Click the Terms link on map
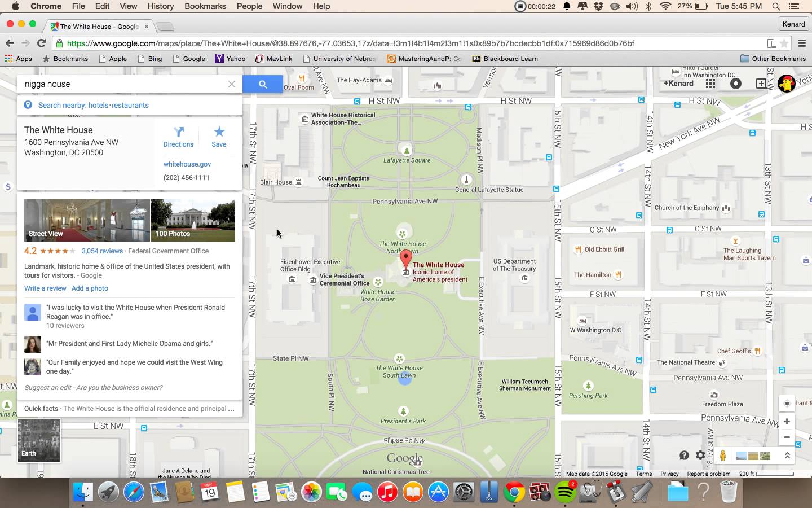Screen dimensions: 812x508 [644, 474]
